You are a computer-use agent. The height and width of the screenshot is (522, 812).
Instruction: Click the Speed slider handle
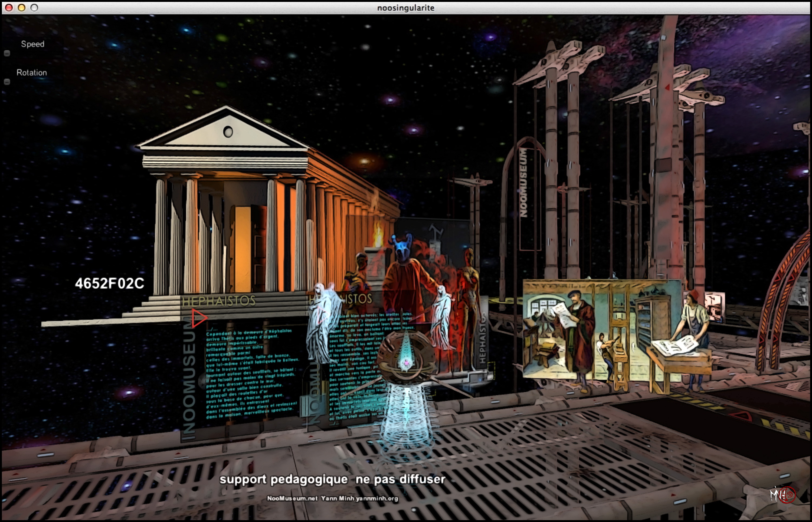[x=7, y=53]
